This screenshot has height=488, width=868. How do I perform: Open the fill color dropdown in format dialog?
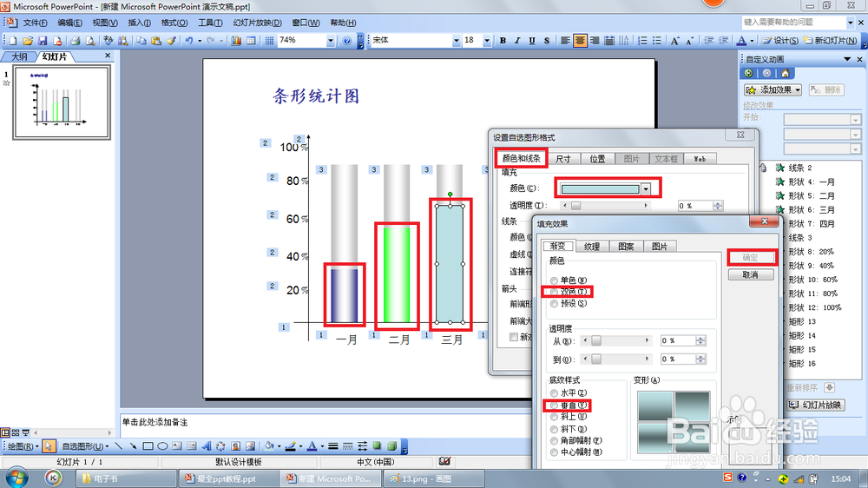(646, 189)
